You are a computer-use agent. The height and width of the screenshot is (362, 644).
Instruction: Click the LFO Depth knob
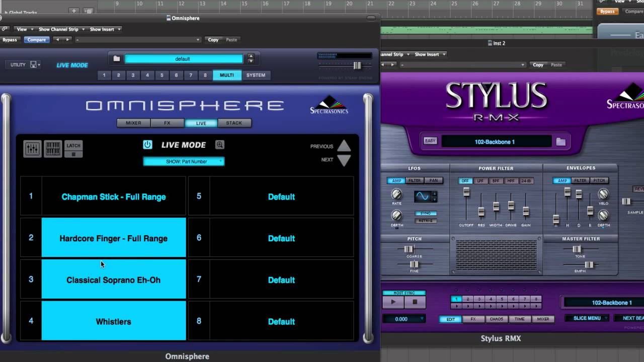396,215
